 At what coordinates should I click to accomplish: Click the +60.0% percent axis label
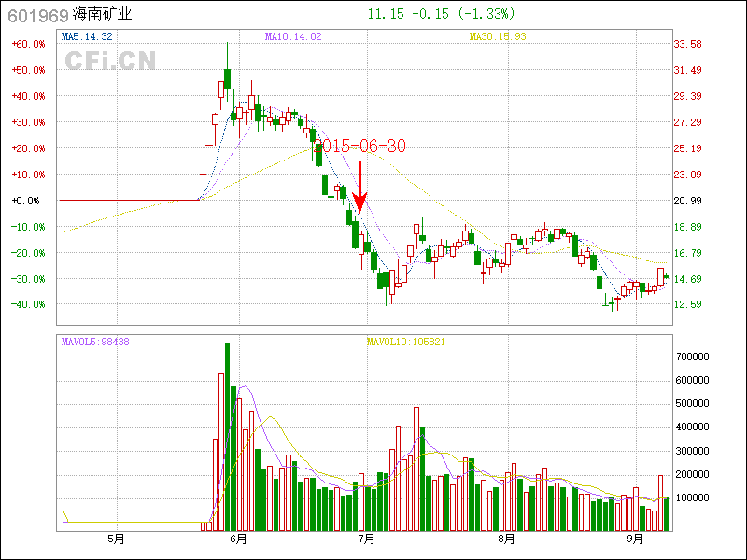point(28,44)
